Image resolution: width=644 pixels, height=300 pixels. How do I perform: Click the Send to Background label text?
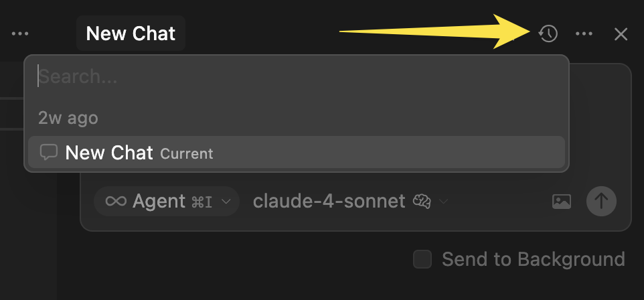[x=533, y=259]
